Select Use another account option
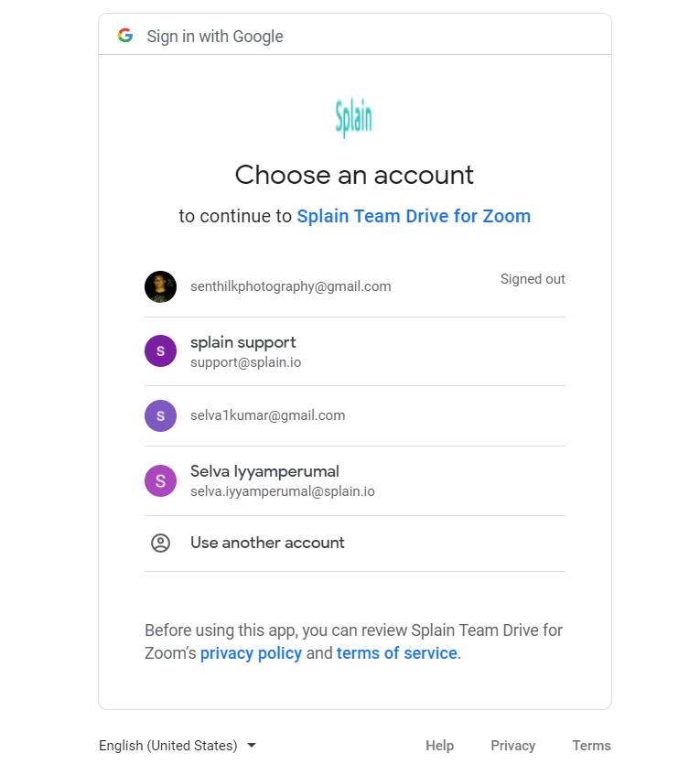This screenshot has height=775, width=700. (267, 543)
